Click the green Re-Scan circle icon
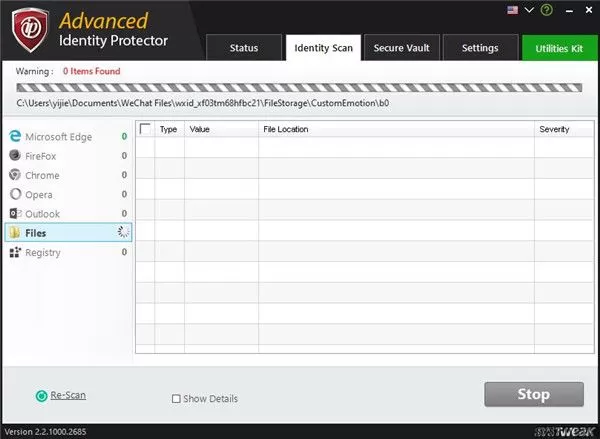This screenshot has height=439, width=600. point(41,396)
